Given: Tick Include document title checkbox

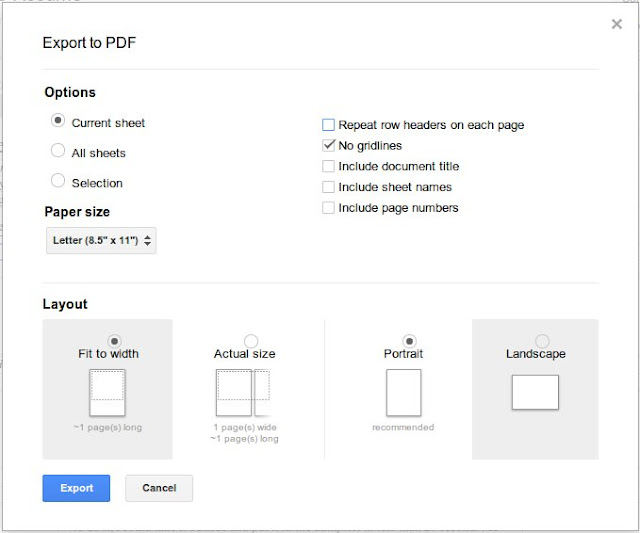Looking at the screenshot, I should pos(328,166).
